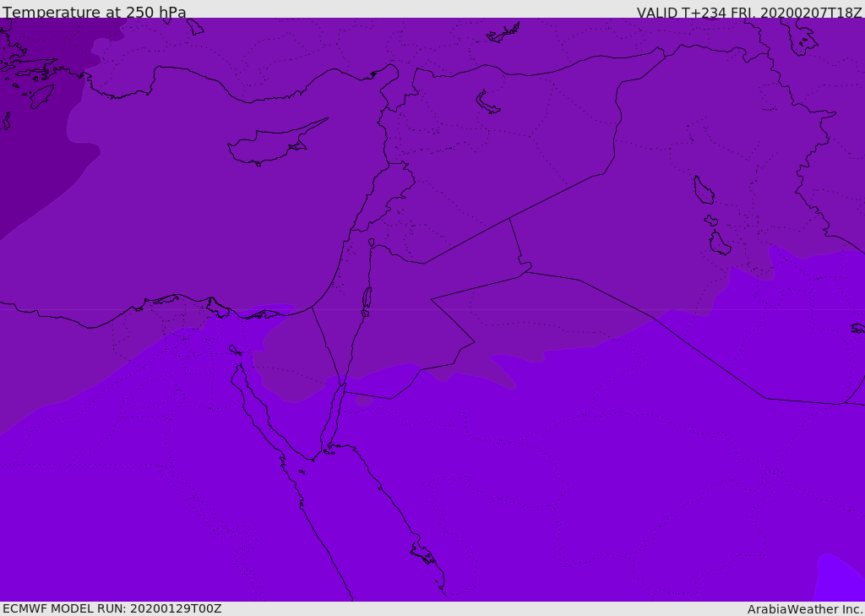Viewport: 865px width, 616px height.
Task: Click the 'ArabiaWeather Inc' credit text
Action: pos(804,609)
